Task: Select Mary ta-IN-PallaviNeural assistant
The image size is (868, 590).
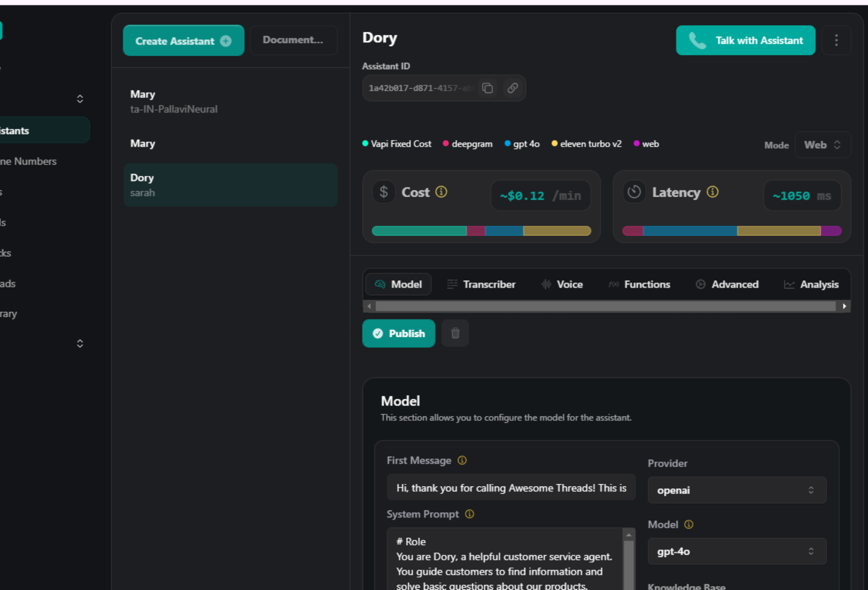Action: tap(231, 102)
